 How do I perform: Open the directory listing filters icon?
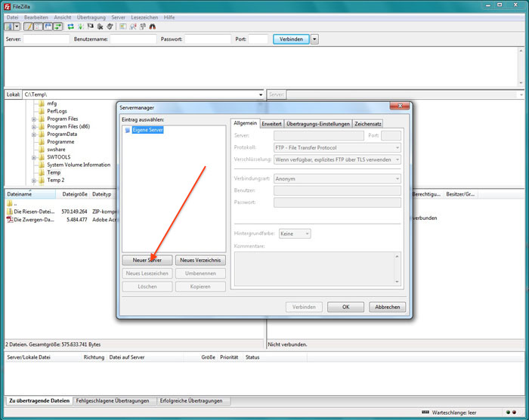tap(122, 26)
